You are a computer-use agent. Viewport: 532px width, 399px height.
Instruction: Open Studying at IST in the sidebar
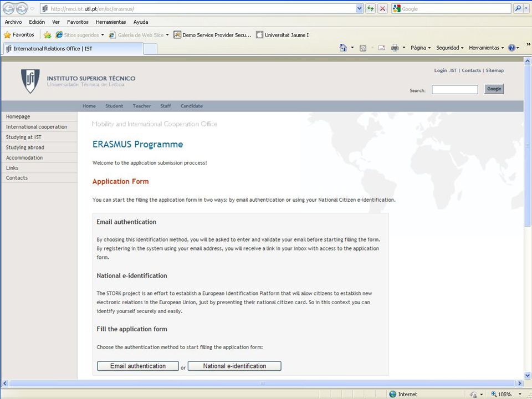(x=39, y=137)
